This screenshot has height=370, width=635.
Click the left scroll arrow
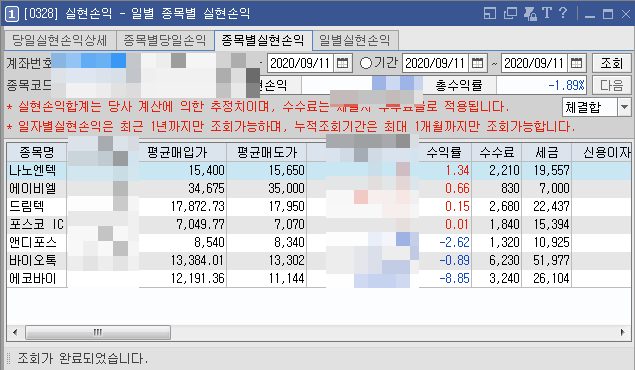(15, 333)
